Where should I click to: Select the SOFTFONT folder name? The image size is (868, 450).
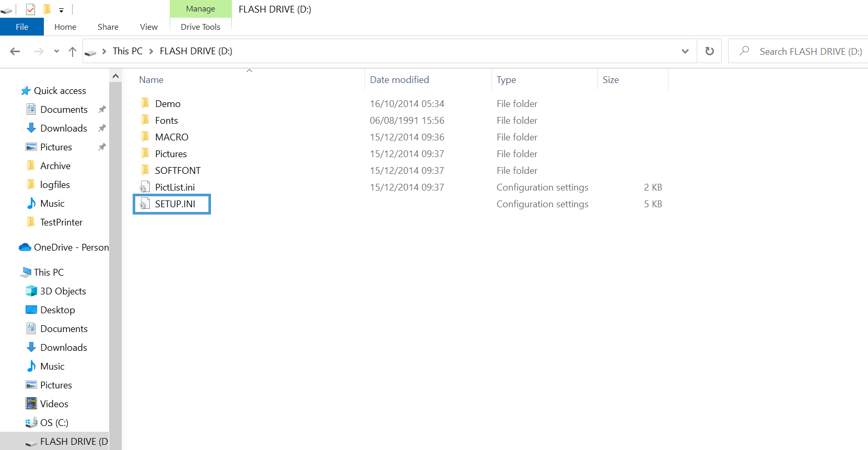(x=178, y=171)
